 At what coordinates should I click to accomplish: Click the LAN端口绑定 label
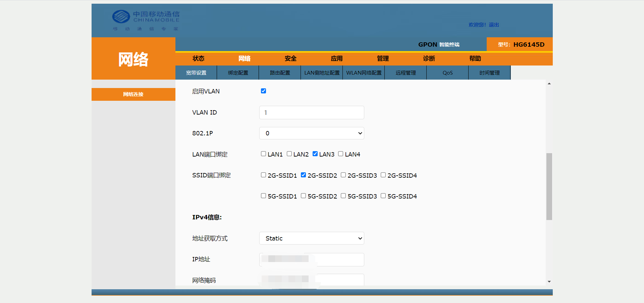(210, 155)
